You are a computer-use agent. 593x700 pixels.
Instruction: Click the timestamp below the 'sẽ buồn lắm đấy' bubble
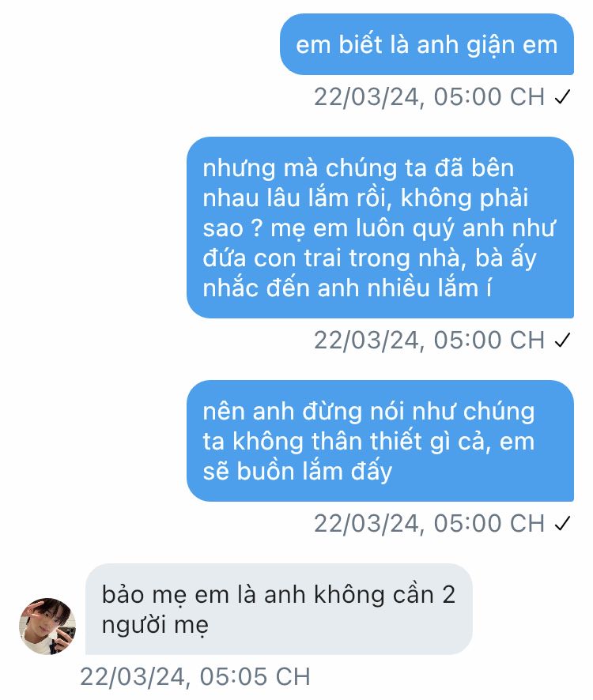point(429,523)
